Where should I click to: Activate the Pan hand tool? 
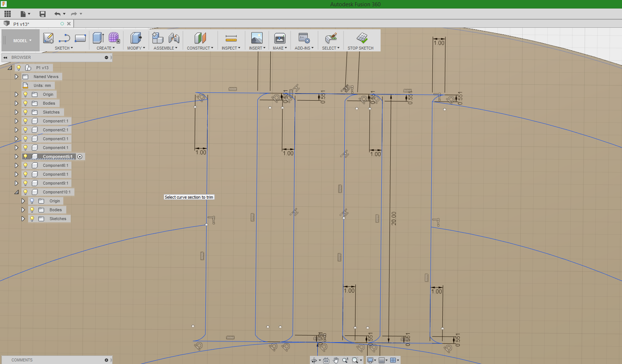pyautogui.click(x=336, y=360)
